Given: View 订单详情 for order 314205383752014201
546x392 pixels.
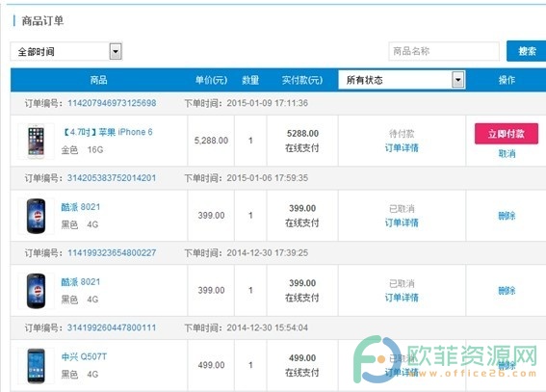Looking at the screenshot, I should pos(402,222).
